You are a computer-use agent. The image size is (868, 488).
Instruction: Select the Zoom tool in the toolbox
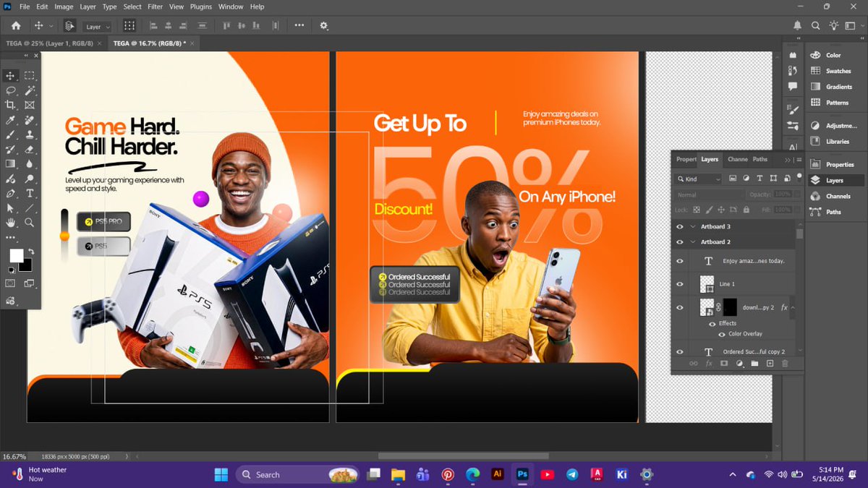(x=30, y=223)
